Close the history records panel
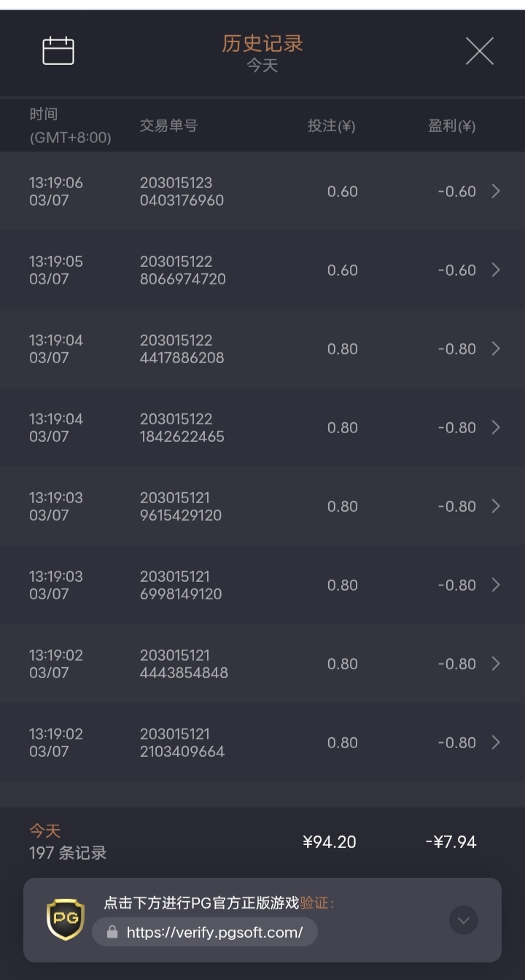This screenshot has height=980, width=525. click(479, 51)
